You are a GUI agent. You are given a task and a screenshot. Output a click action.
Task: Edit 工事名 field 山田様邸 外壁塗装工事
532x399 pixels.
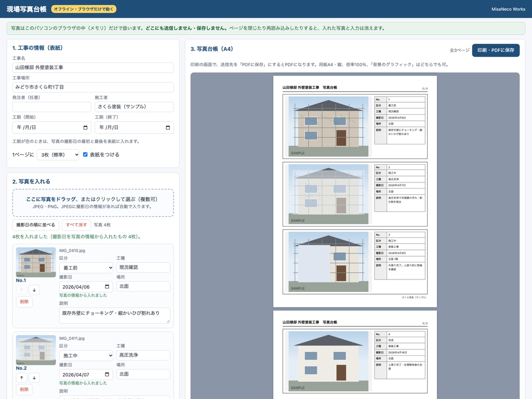pyautogui.click(x=93, y=68)
